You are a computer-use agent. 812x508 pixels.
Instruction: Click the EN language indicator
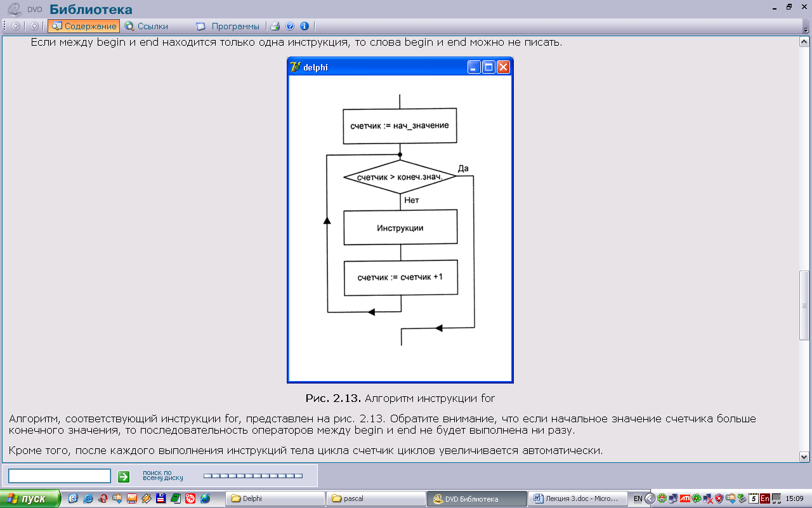[x=638, y=498]
